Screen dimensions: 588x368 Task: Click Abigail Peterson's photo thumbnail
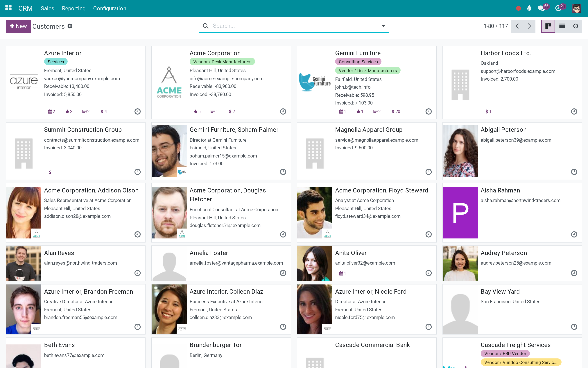click(460, 151)
